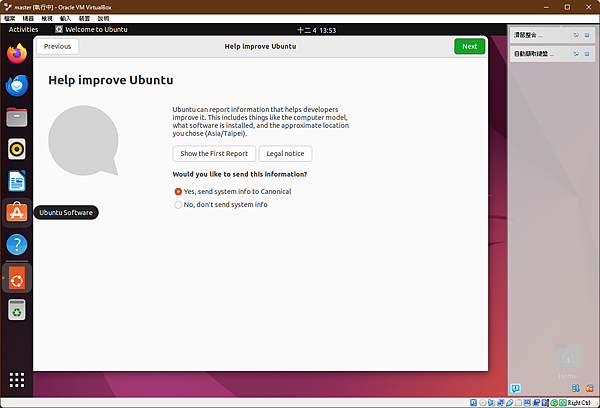Open Firefox from the Ubuntu dock
Viewport: 600px width, 408px height.
tap(17, 53)
